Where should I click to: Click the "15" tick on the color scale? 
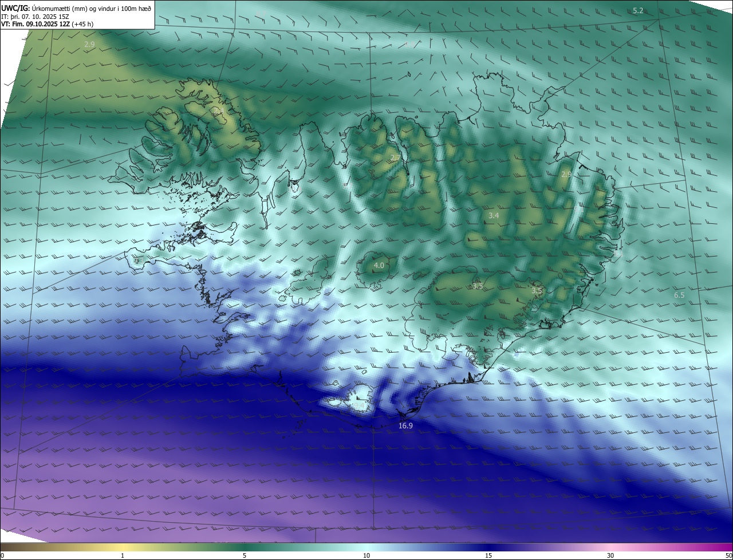point(488,555)
